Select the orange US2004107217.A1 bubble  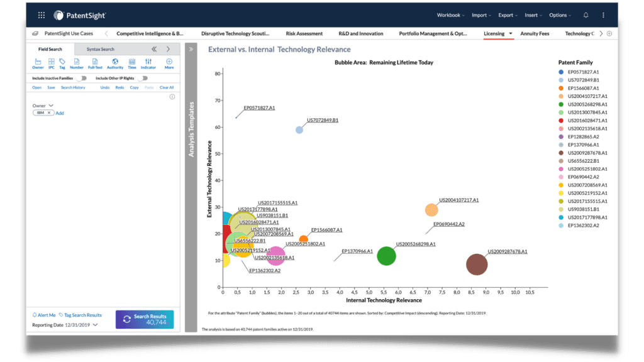[431, 210]
